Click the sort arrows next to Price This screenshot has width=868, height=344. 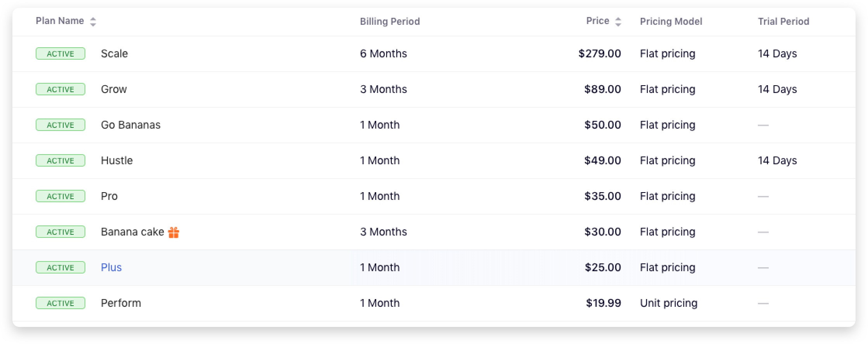pyautogui.click(x=618, y=21)
